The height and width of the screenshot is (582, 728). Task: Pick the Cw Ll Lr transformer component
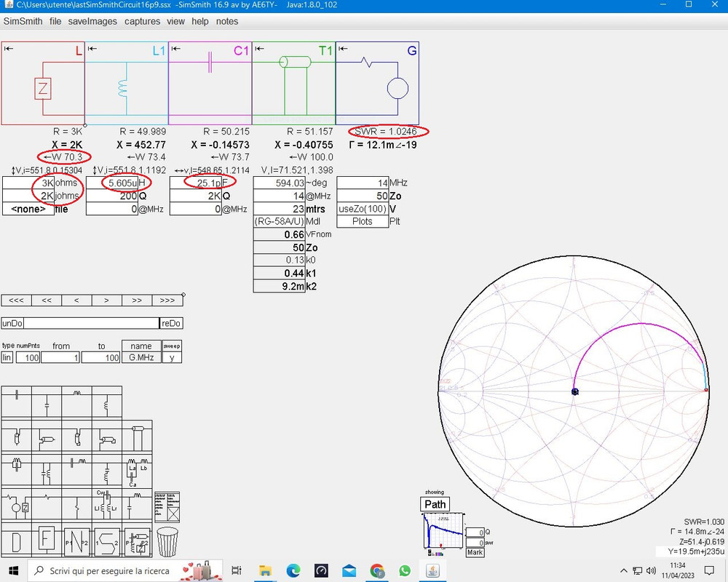(x=107, y=505)
